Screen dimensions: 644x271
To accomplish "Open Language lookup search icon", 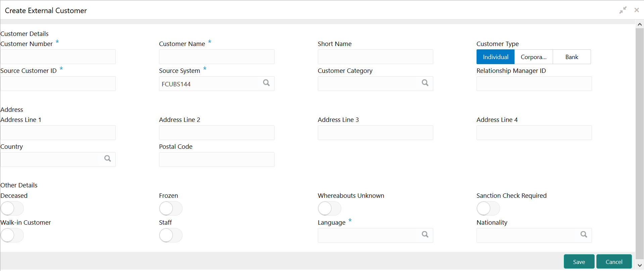I will (425, 234).
